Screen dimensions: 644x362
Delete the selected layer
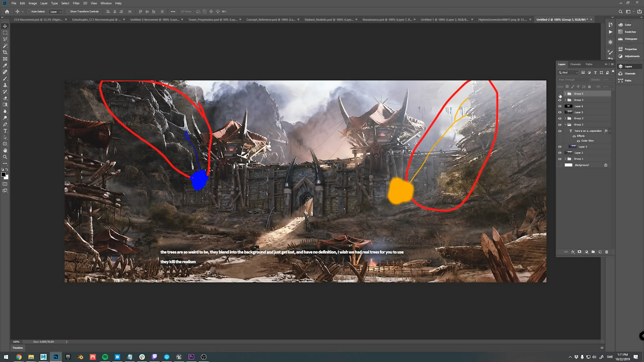pos(606,252)
